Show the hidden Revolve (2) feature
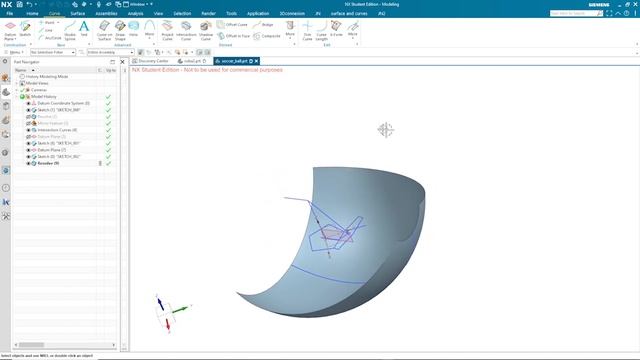Screen dimensions: 640x360 pyautogui.click(x=28, y=117)
